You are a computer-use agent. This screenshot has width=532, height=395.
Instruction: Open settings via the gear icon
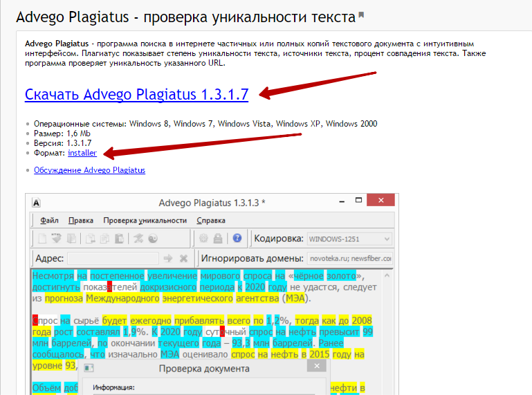pyautogui.click(x=203, y=238)
